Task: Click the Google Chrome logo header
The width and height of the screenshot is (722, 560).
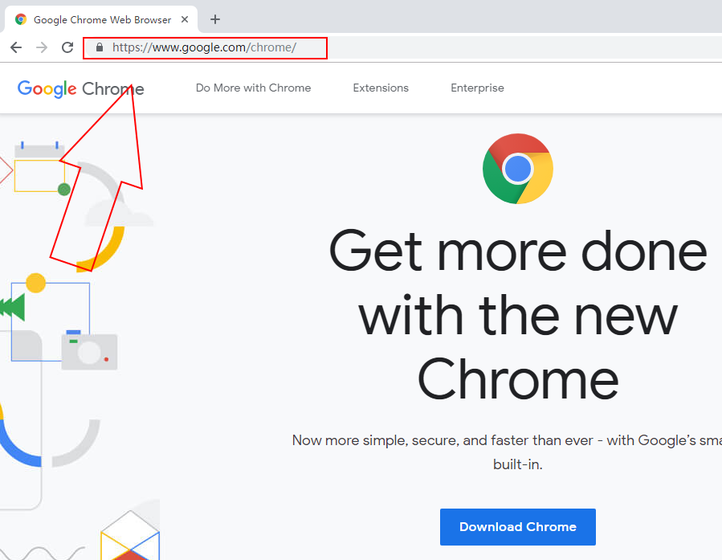Action: [x=81, y=88]
